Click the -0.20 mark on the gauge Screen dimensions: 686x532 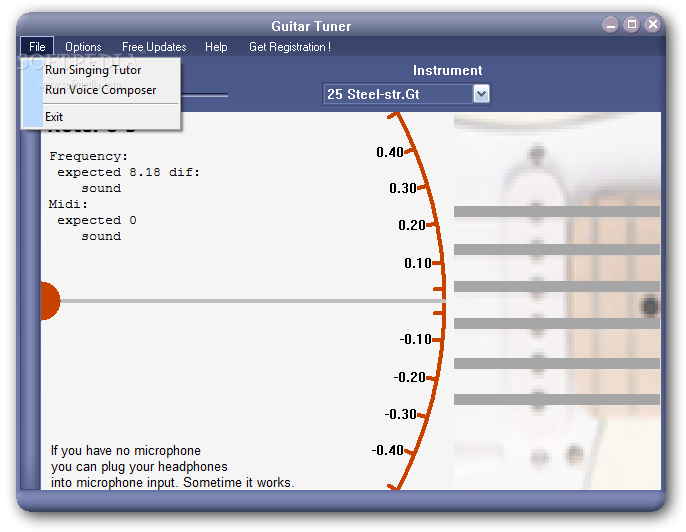[x=410, y=377]
